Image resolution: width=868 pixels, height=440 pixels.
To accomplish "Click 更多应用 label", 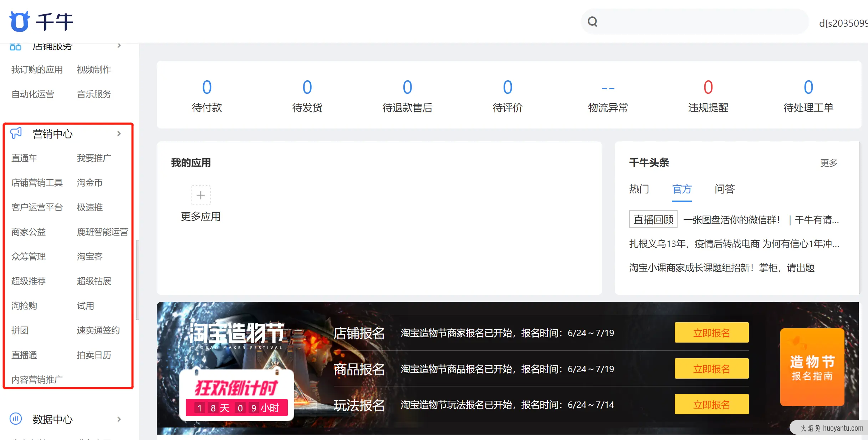I will click(201, 216).
